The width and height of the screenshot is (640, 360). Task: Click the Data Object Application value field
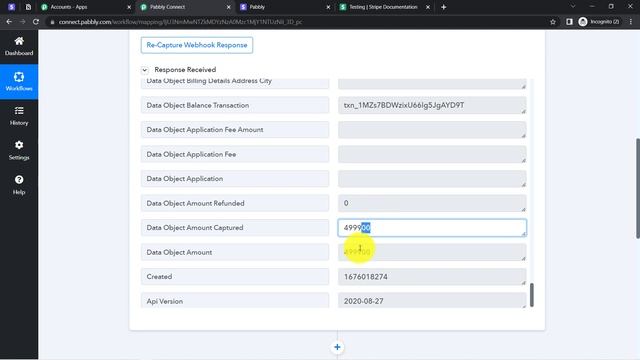pos(432,179)
